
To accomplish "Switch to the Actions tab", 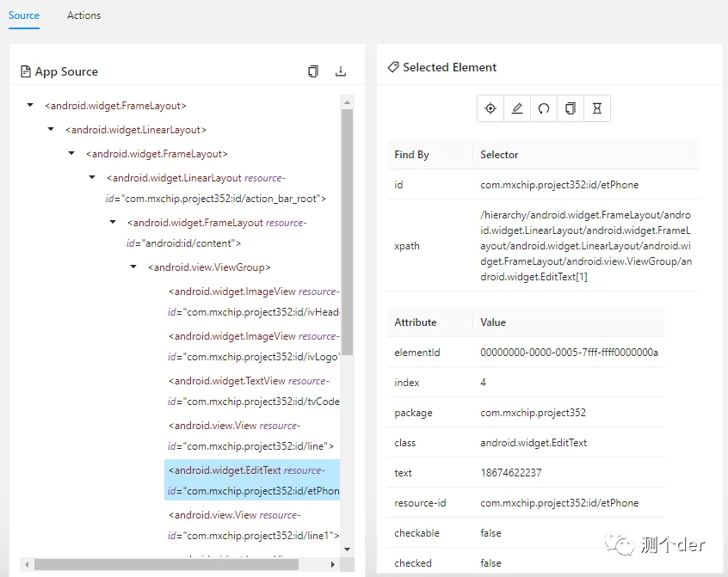I will (x=83, y=15).
